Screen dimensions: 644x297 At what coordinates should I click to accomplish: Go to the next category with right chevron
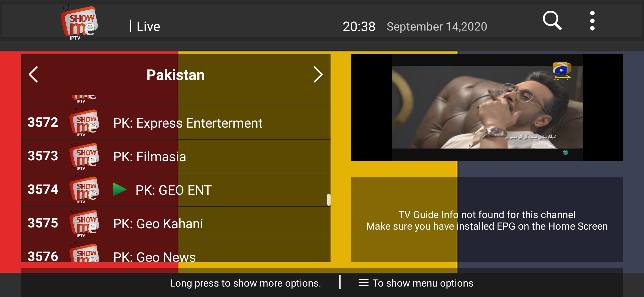pyautogui.click(x=318, y=75)
